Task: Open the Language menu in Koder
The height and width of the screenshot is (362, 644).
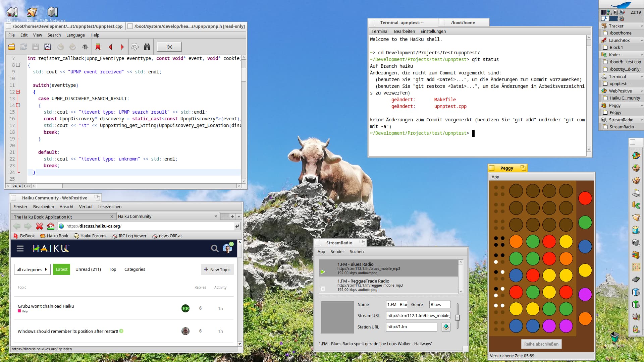Action: pyautogui.click(x=75, y=35)
